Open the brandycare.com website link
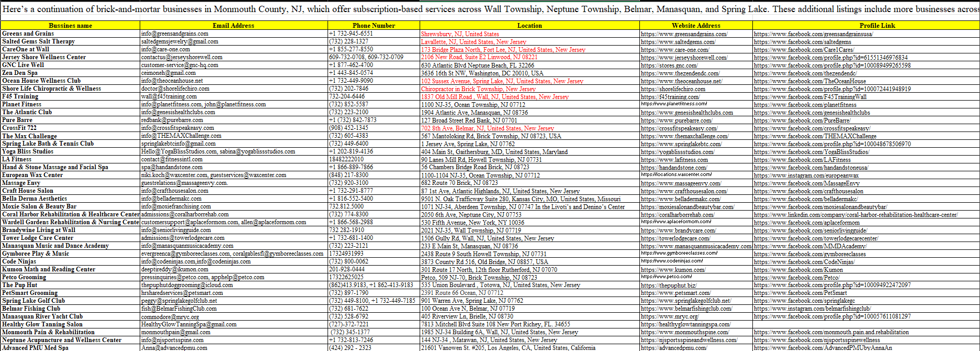 click(679, 231)
